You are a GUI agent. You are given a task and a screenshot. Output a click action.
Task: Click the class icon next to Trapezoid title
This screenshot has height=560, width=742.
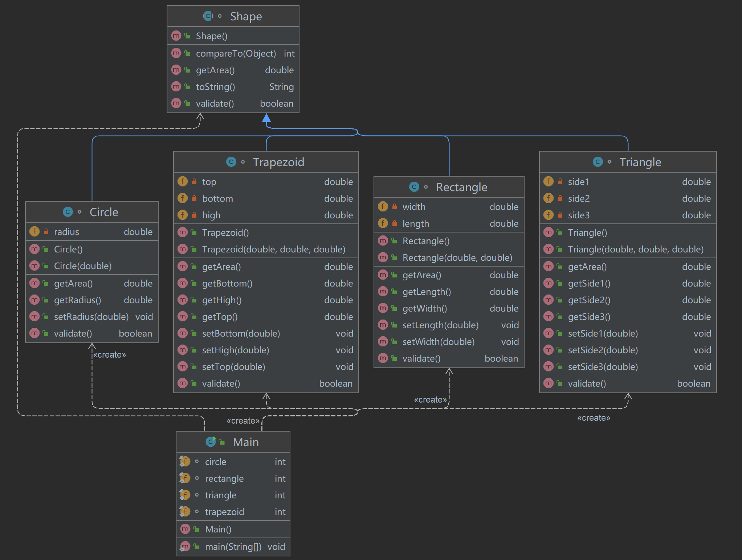tap(231, 162)
